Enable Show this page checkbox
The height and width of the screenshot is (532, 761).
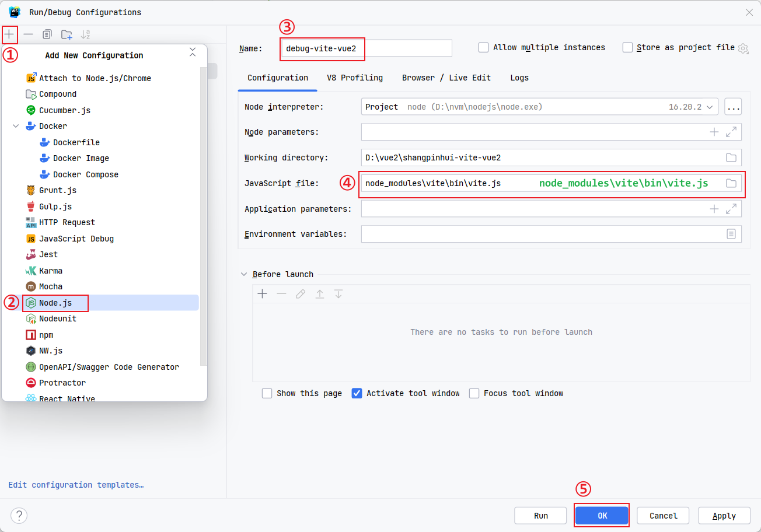(x=267, y=393)
